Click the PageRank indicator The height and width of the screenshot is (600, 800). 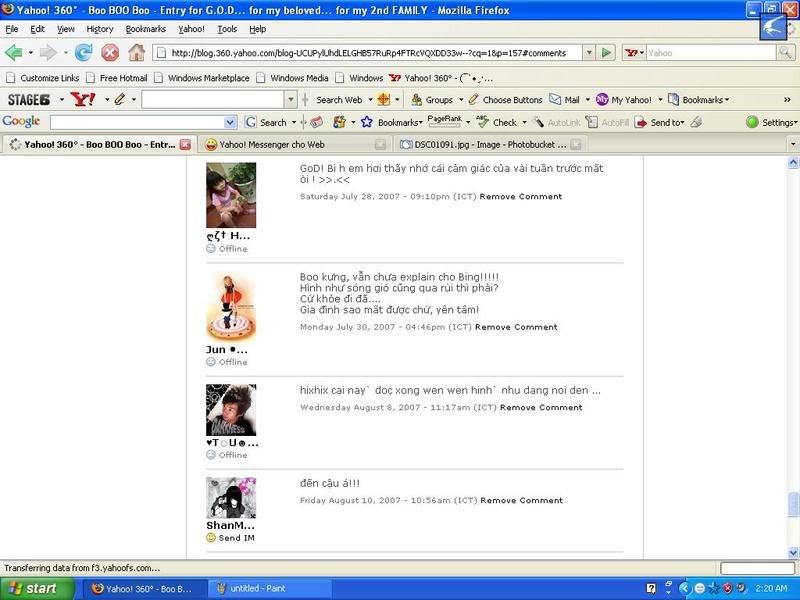coord(444,121)
